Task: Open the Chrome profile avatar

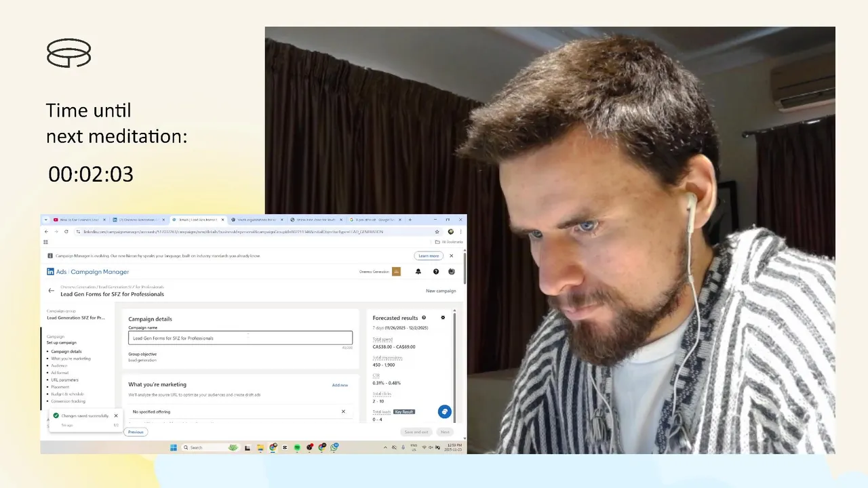Action: tap(451, 231)
